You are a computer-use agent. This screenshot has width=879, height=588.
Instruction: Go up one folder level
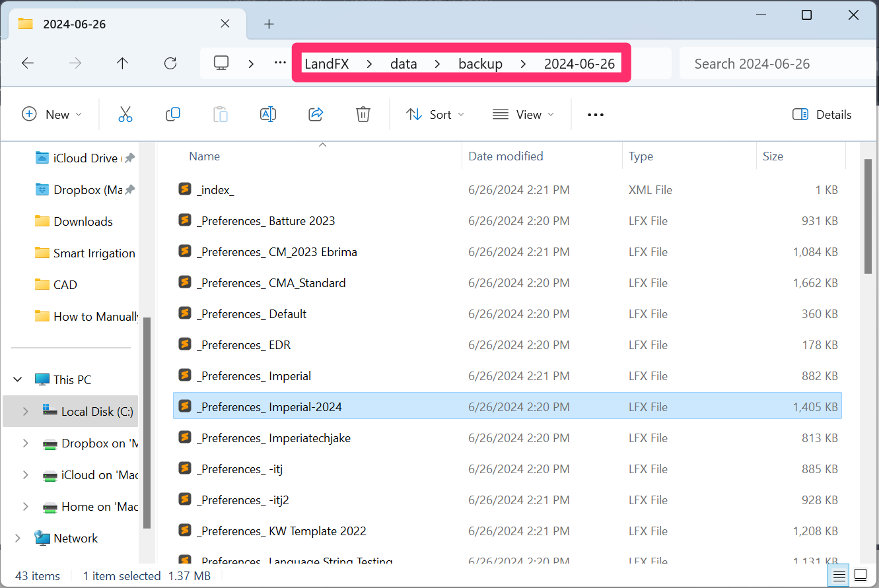pyautogui.click(x=122, y=63)
